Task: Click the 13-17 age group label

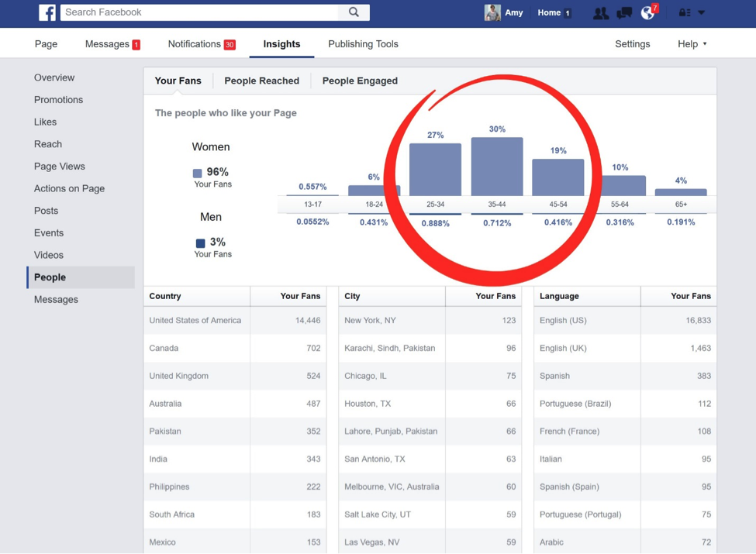Action: coord(312,205)
